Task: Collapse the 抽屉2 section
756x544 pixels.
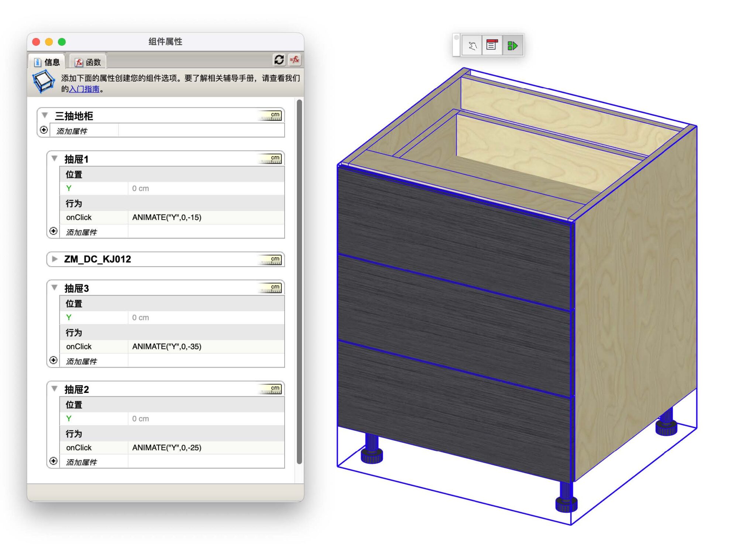Action: point(55,389)
